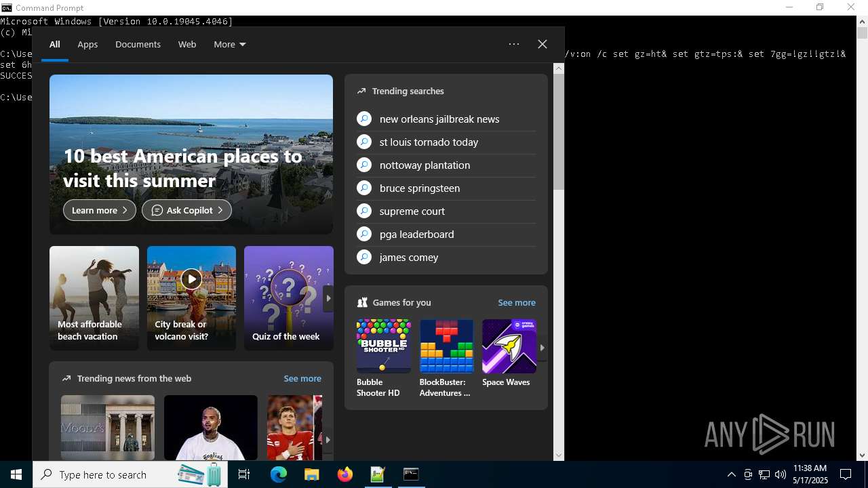Open BlockBuster: Adventures game

[446, 359]
